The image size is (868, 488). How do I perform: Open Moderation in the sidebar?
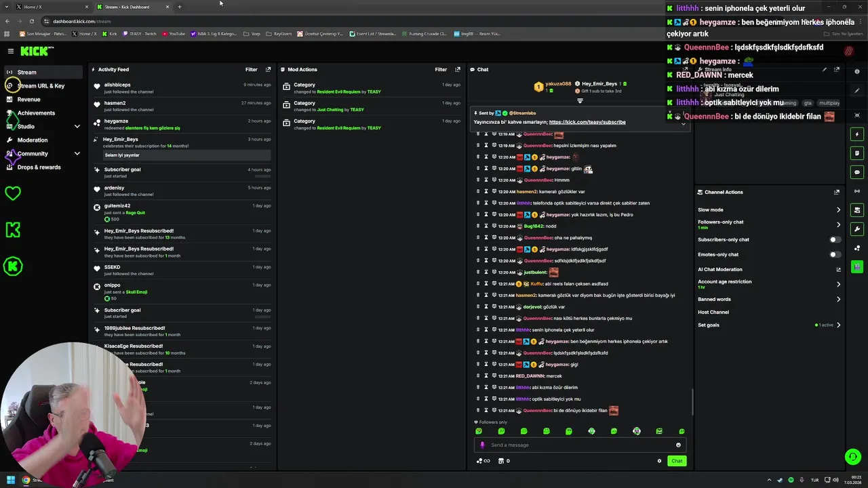[45, 140]
